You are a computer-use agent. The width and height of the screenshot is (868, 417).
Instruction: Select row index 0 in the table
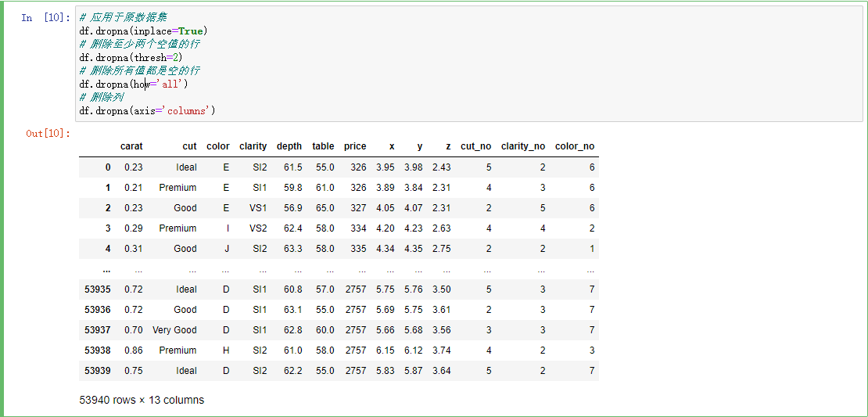click(108, 167)
